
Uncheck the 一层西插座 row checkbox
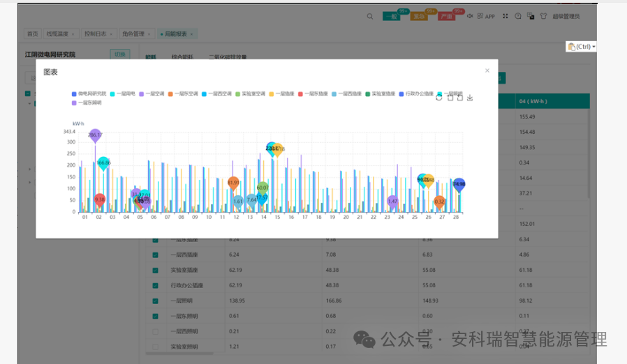(x=156, y=255)
